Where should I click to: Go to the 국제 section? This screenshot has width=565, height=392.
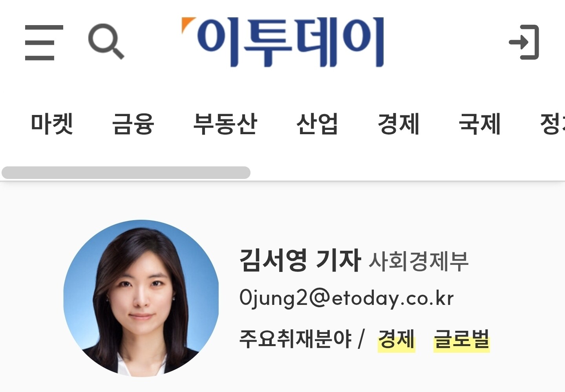480,124
